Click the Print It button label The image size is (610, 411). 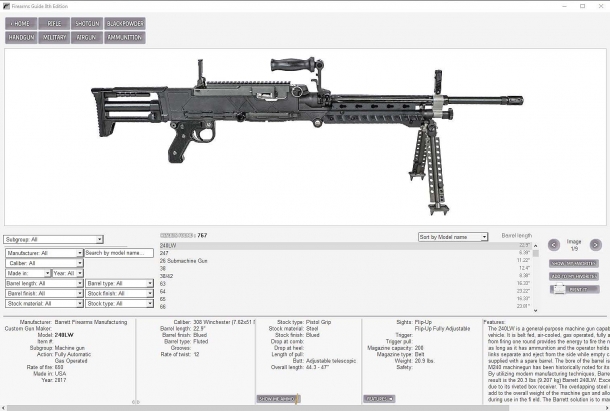pyautogui.click(x=578, y=290)
